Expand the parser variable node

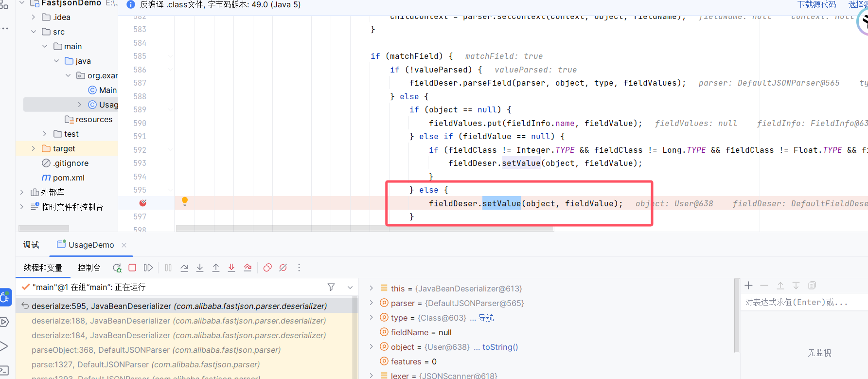point(372,303)
